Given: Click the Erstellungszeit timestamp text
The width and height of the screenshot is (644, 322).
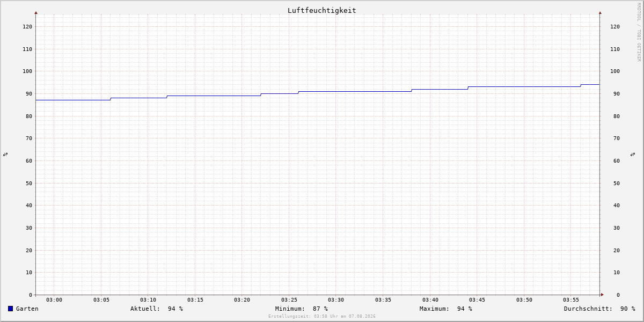Looking at the screenshot, I should pos(322,316).
